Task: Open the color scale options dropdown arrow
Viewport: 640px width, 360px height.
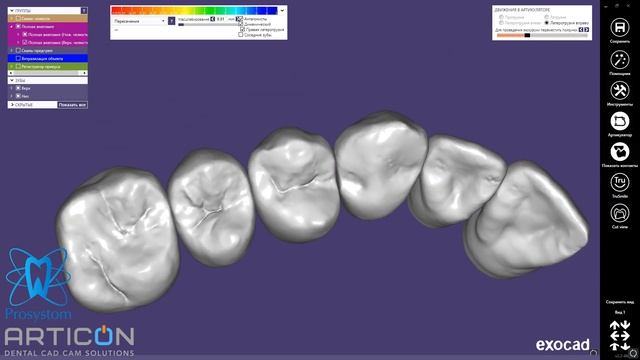Action: 282,10
